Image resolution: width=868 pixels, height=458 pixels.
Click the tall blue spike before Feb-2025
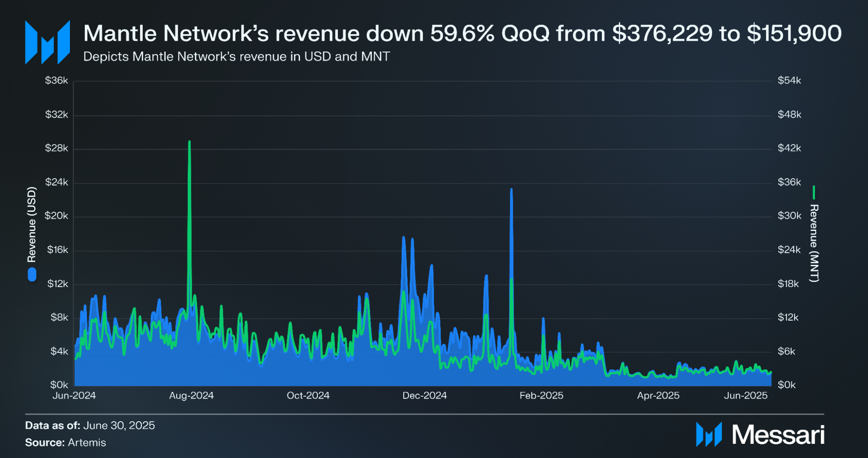pos(511,259)
